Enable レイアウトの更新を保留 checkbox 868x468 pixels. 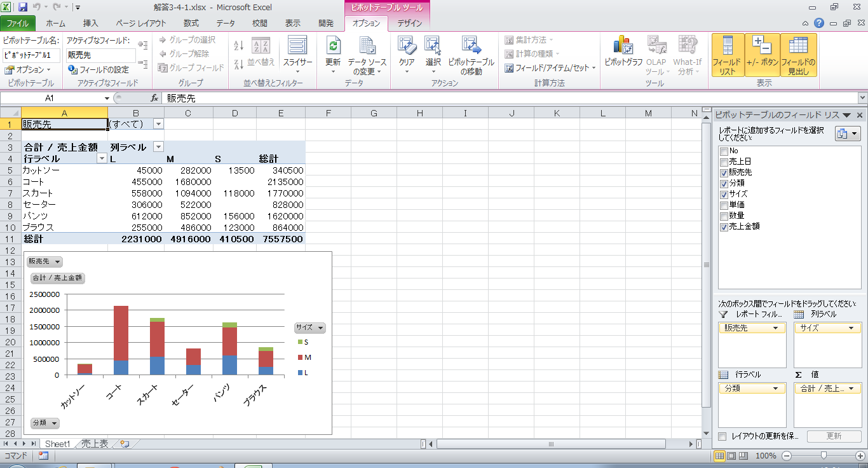coord(722,436)
